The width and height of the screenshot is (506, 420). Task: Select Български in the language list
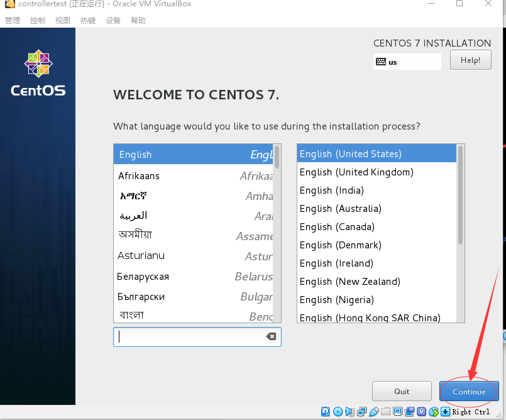point(194,296)
